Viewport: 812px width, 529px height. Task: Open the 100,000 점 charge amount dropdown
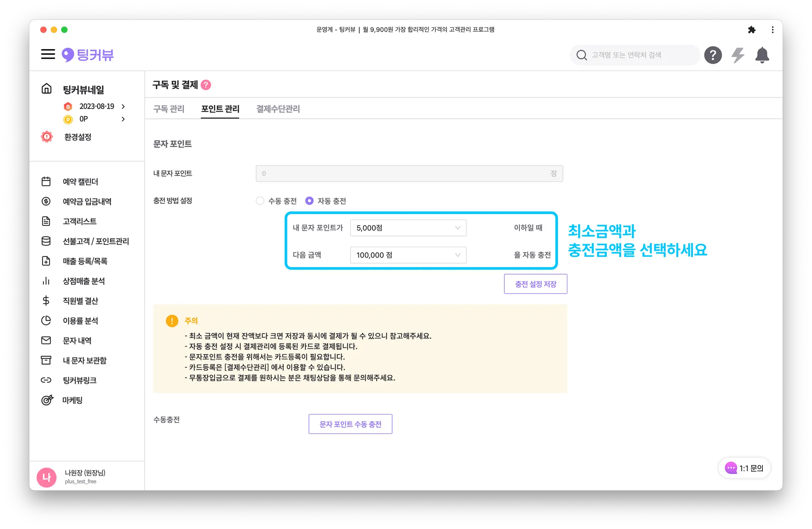408,255
